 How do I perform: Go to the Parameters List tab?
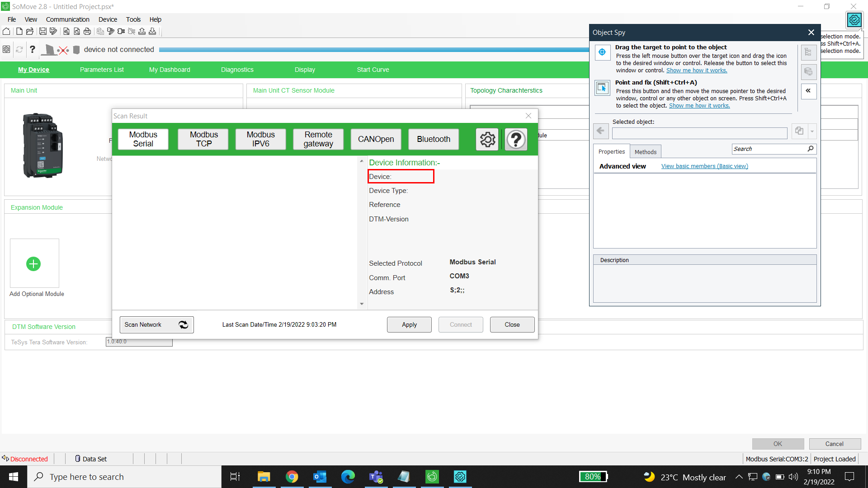pos(102,70)
